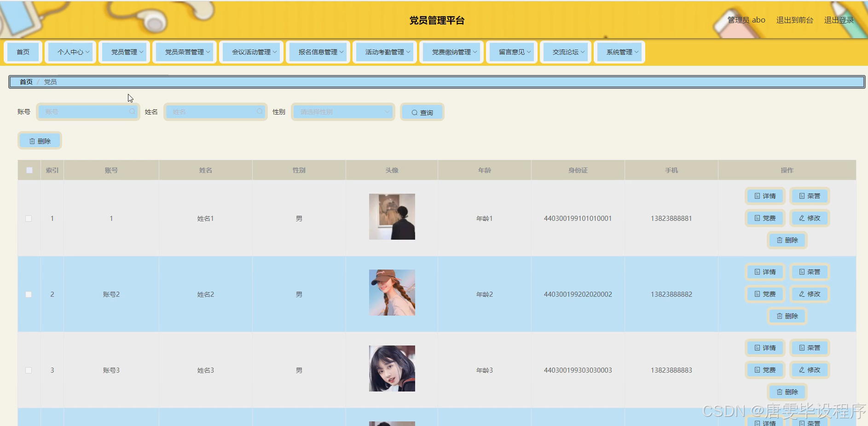This screenshot has width=868, height=426.
Task: Click 修改 for row 姓名1
Action: pos(809,218)
